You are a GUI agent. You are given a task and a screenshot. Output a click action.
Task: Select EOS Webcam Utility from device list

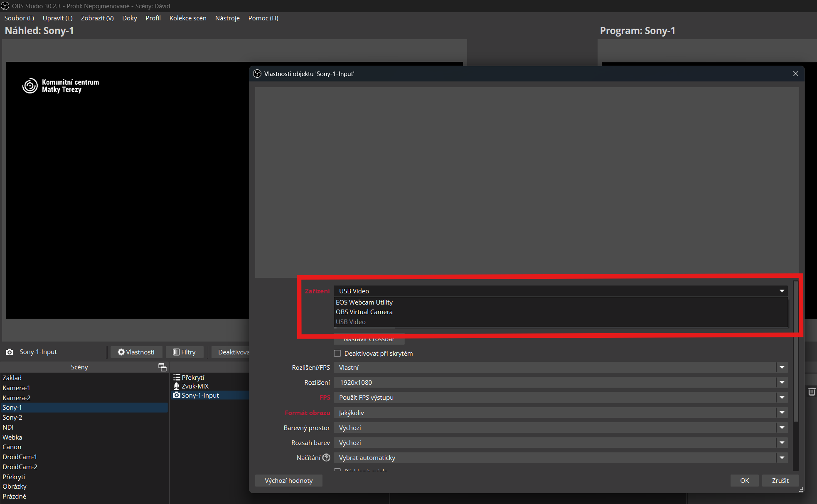click(364, 302)
